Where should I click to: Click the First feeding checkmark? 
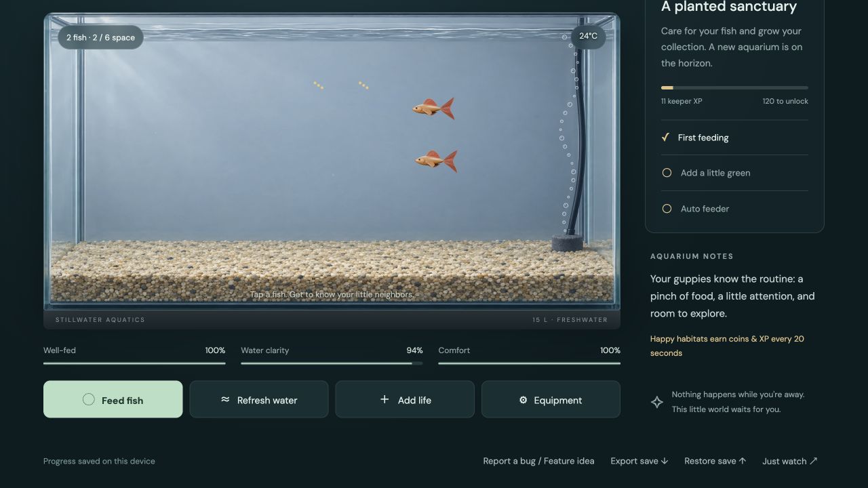click(666, 137)
